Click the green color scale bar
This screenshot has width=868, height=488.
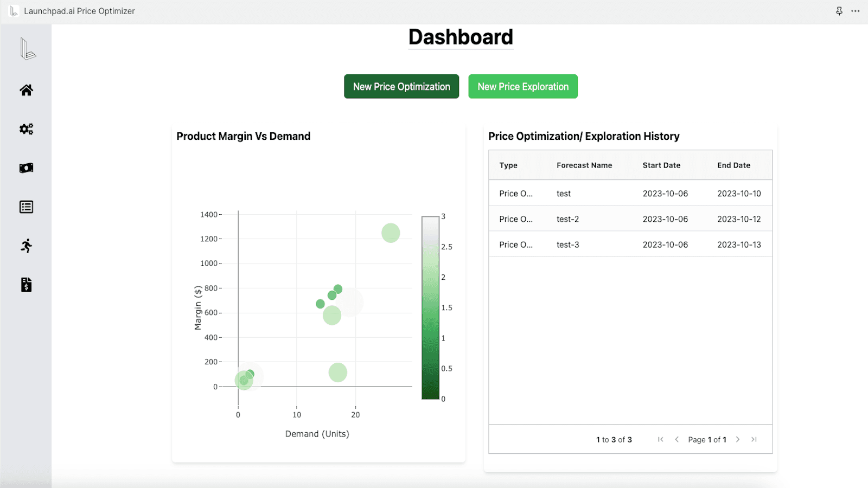tap(430, 308)
